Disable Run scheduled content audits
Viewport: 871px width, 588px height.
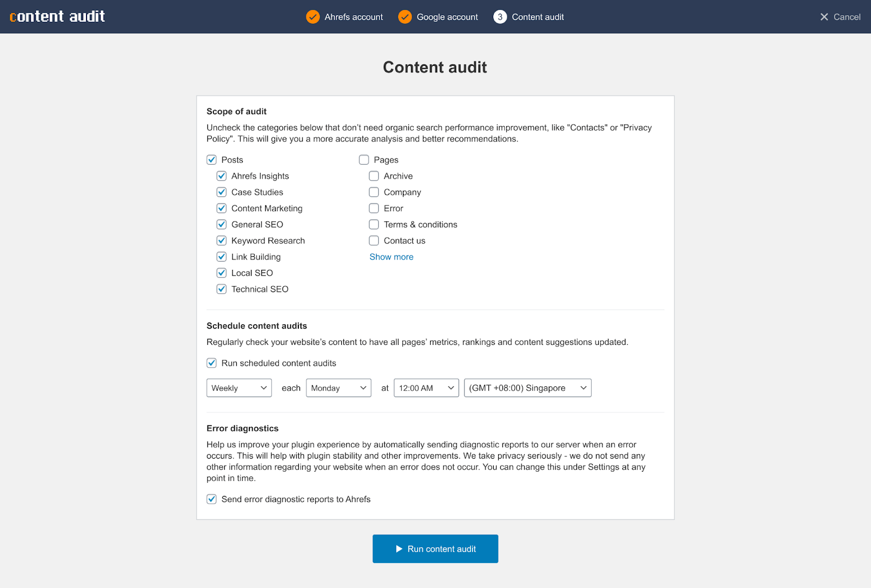(x=212, y=363)
